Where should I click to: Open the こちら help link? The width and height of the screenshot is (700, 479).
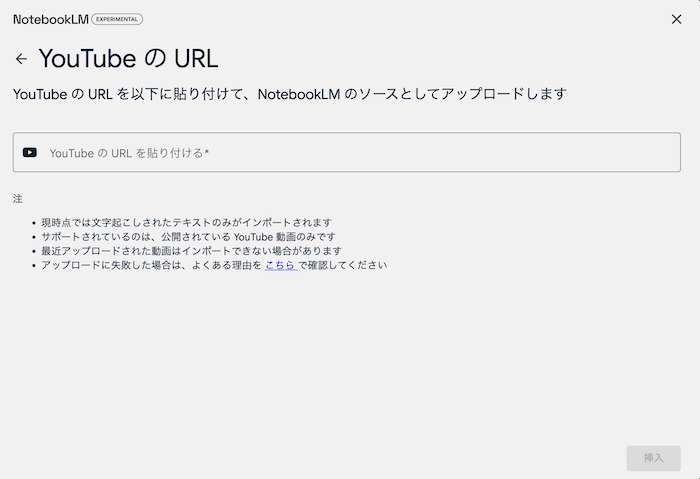(280, 266)
